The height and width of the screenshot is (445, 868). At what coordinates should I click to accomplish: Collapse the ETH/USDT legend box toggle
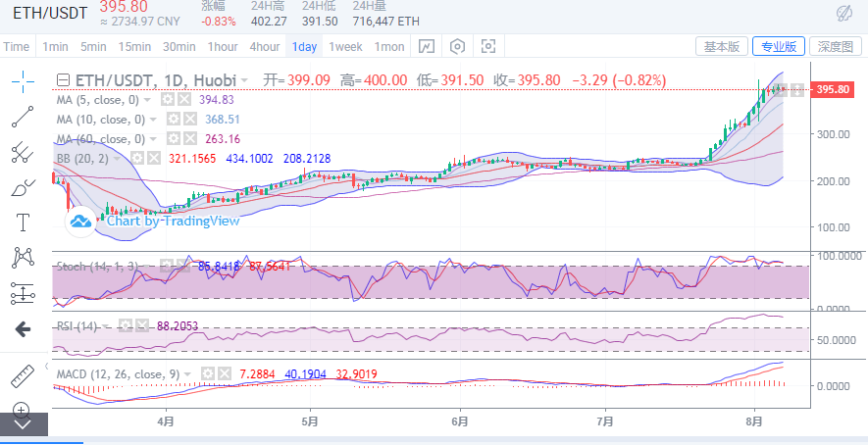tap(63, 80)
